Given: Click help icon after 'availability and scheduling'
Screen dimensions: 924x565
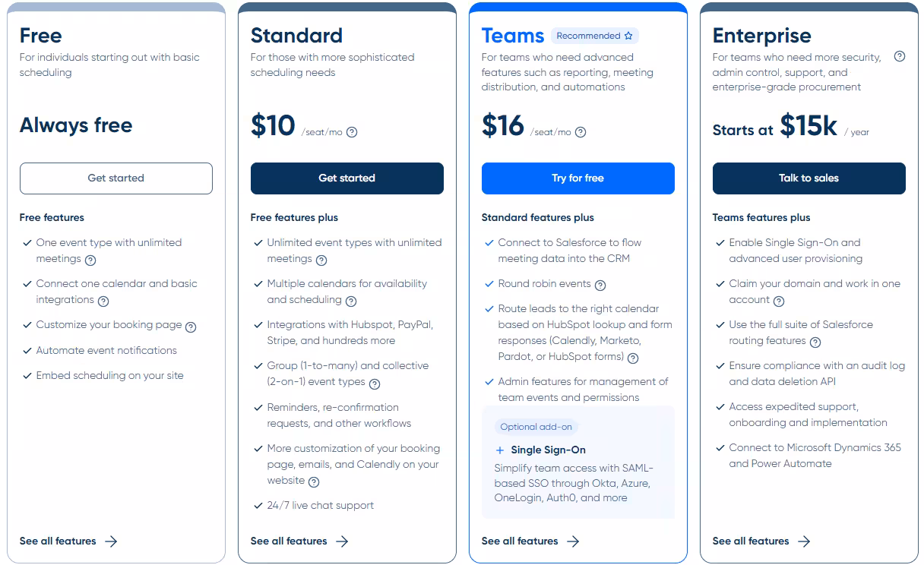Looking at the screenshot, I should tap(351, 301).
